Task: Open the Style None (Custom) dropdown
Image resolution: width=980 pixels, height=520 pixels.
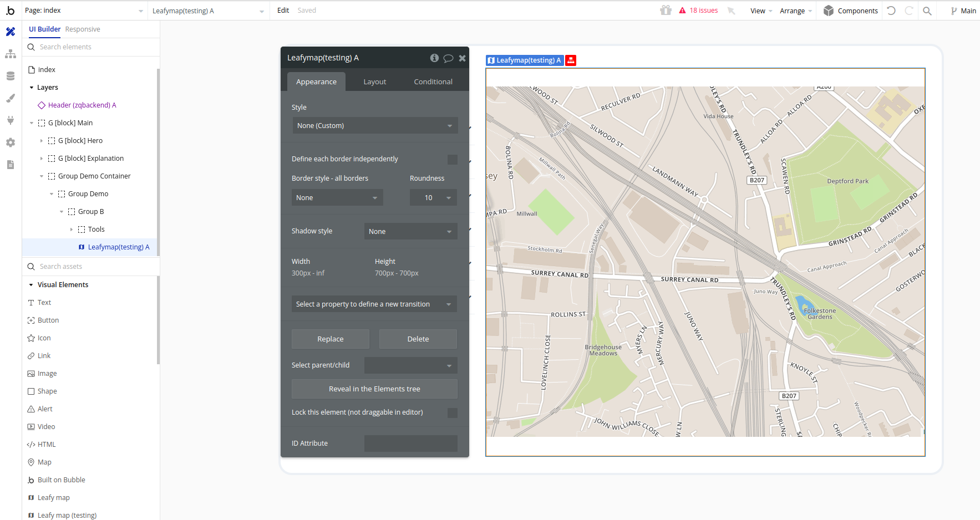Action: tap(375, 126)
